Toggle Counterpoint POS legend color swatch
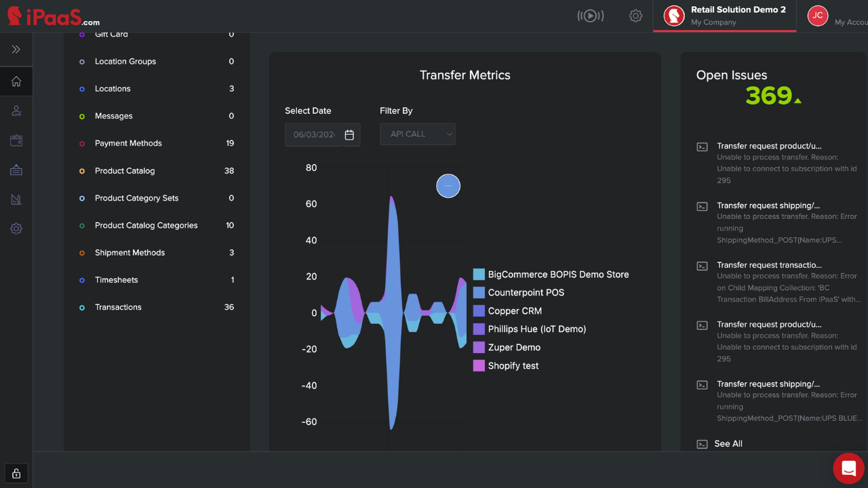 pos(479,293)
